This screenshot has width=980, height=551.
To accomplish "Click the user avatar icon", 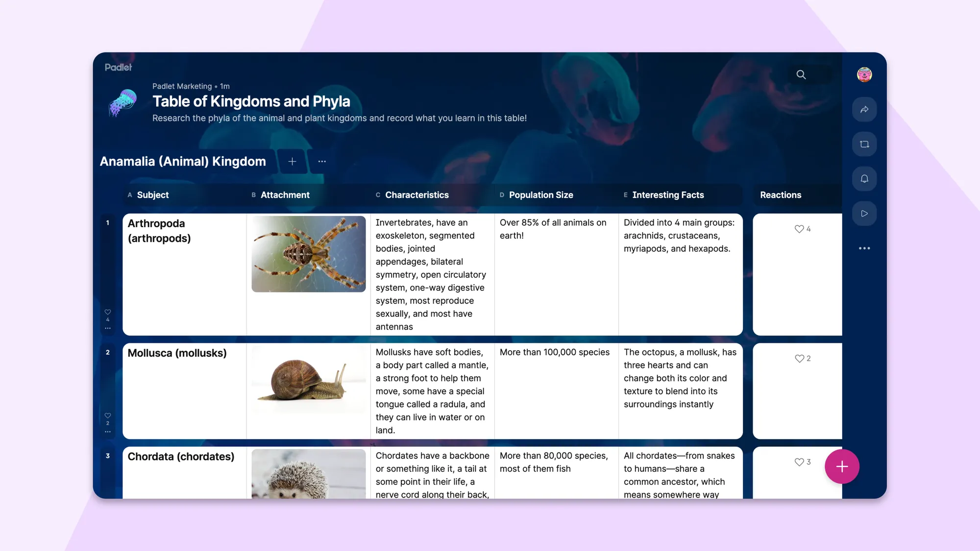I will [864, 74].
